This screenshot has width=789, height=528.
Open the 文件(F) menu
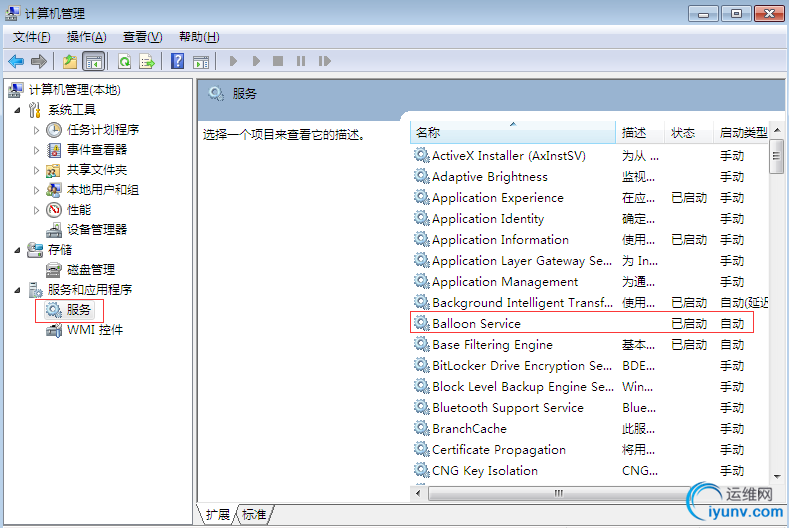31,37
